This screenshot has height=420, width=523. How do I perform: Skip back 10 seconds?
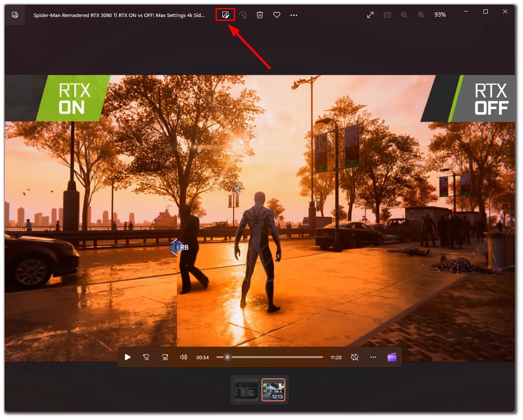pos(146,357)
